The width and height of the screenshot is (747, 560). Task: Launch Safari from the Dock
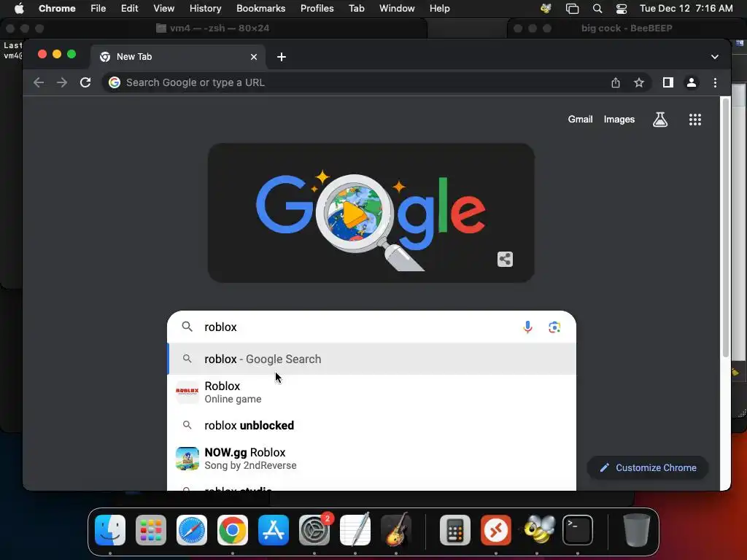click(192, 530)
